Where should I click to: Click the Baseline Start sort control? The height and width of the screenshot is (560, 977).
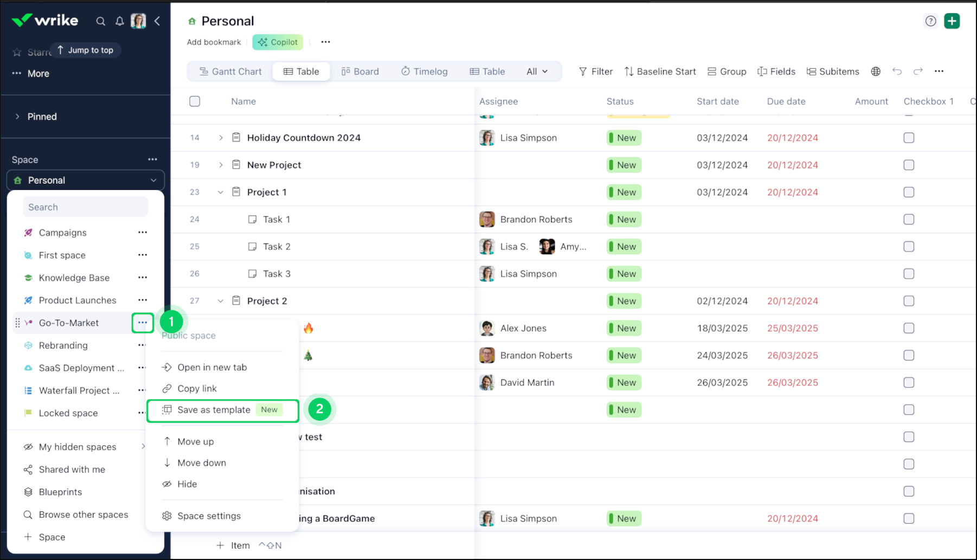click(660, 72)
